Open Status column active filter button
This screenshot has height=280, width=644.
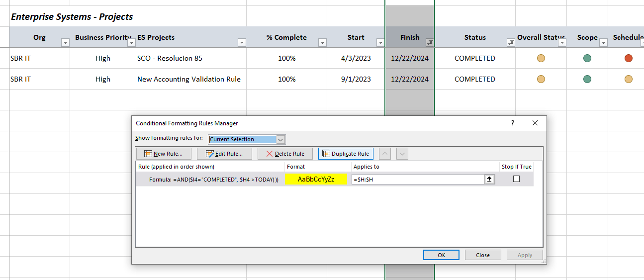tap(511, 43)
